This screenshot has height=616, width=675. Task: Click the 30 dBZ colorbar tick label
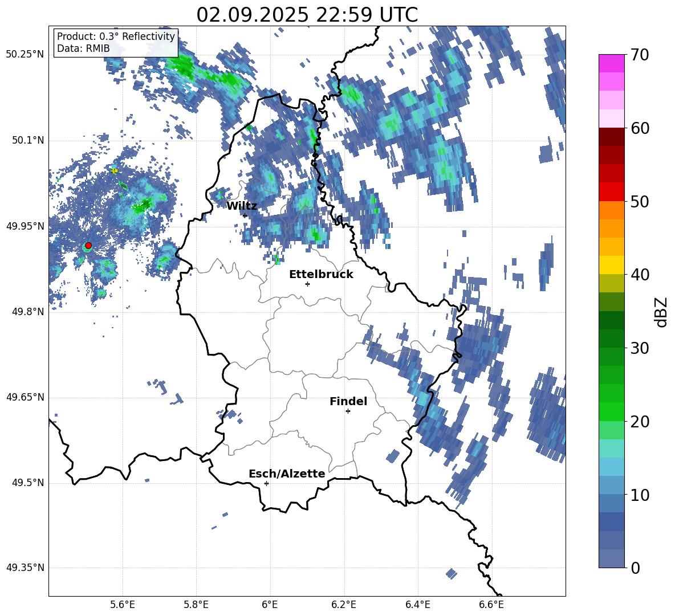[x=640, y=348]
